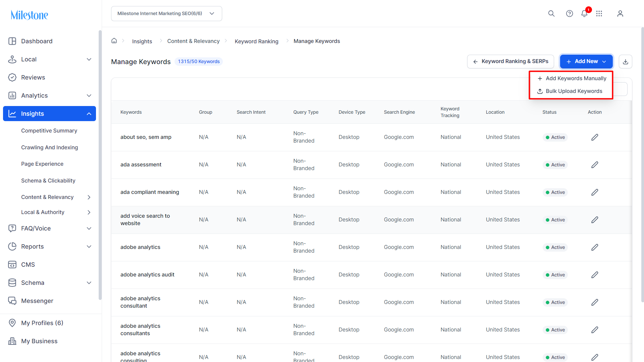Click the Device Type column header
Screen dimensions: 644x362
[352, 112]
